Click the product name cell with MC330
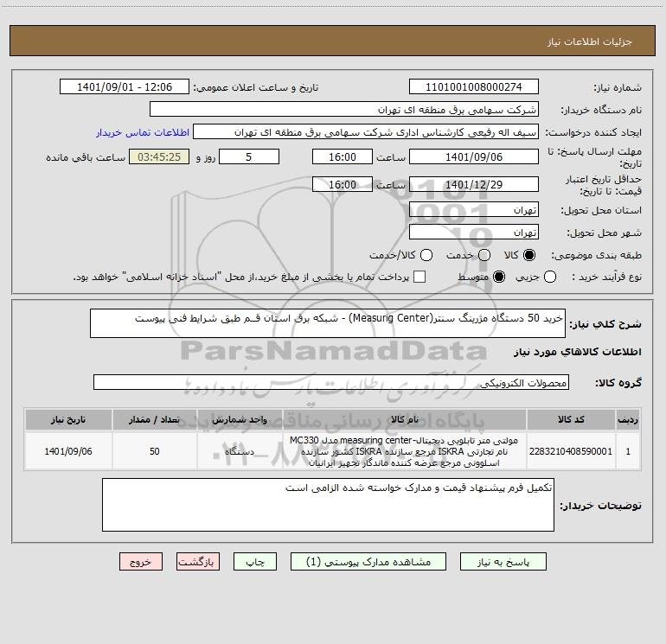The image size is (666, 644). coord(405,451)
